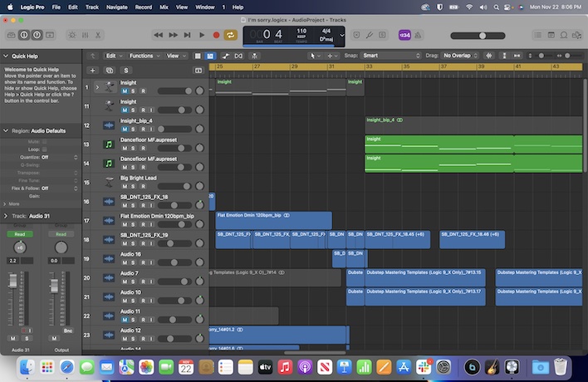Open the display mode arrow beside LCD
Viewport: 588px width, 382px height.
(341, 36)
